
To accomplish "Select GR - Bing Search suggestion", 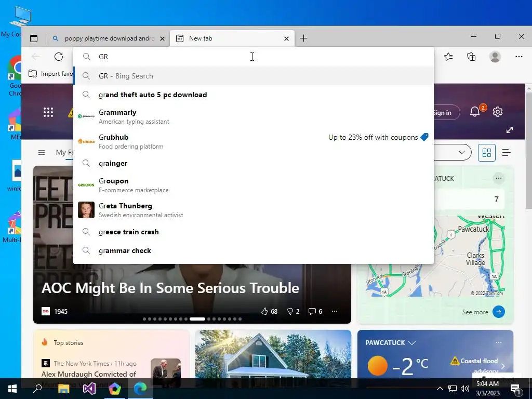I will click(253, 76).
